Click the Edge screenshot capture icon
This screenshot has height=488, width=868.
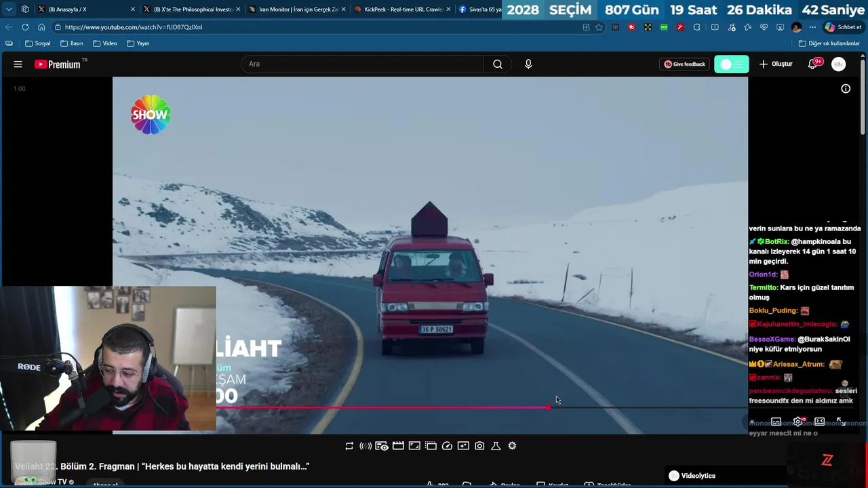pyautogui.click(x=780, y=27)
